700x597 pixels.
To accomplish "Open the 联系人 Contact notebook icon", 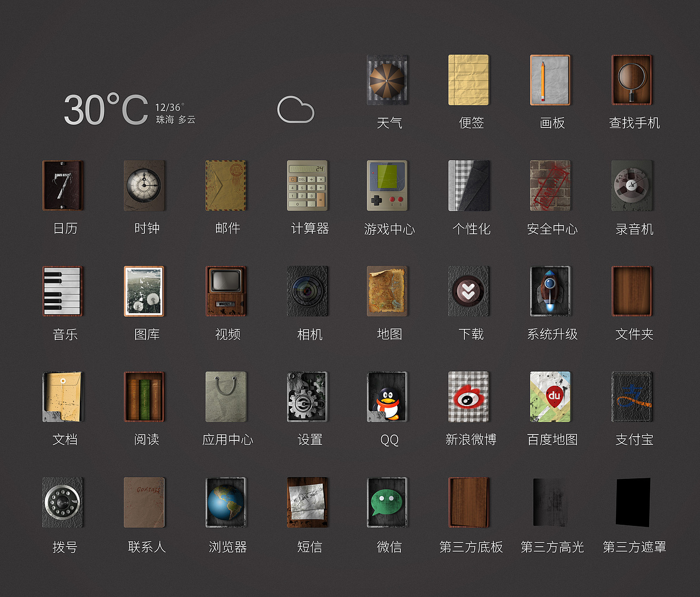I will 144,502.
